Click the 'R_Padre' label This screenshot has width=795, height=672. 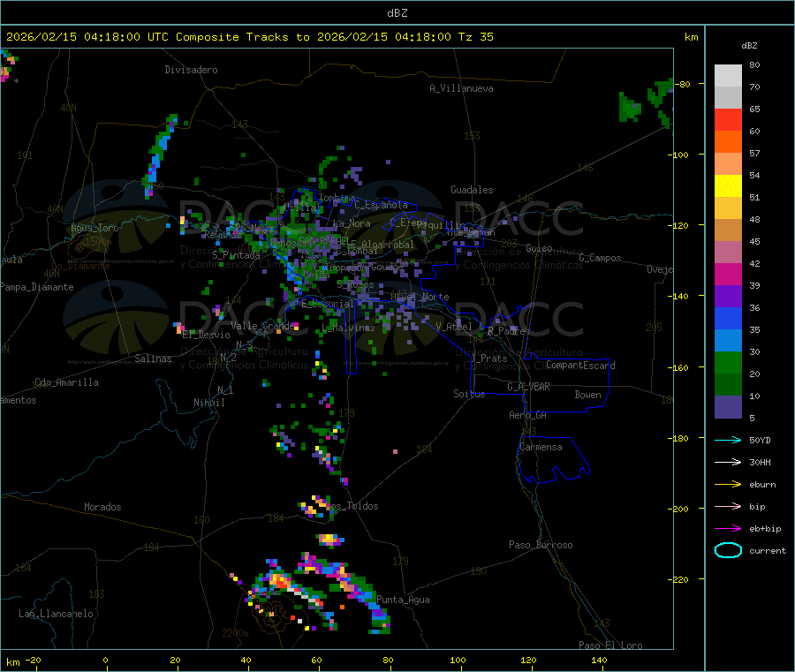coord(506,331)
